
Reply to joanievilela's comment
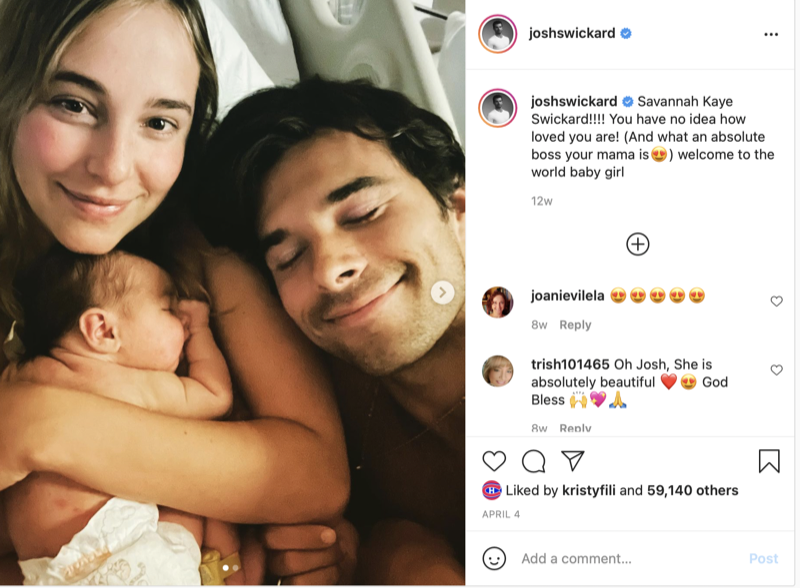575,325
